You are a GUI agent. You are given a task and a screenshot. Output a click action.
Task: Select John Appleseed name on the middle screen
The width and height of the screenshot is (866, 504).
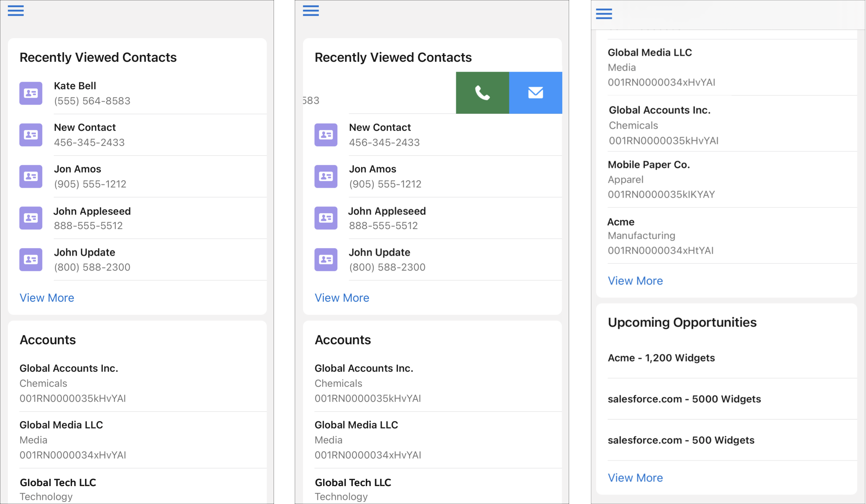pos(387,211)
